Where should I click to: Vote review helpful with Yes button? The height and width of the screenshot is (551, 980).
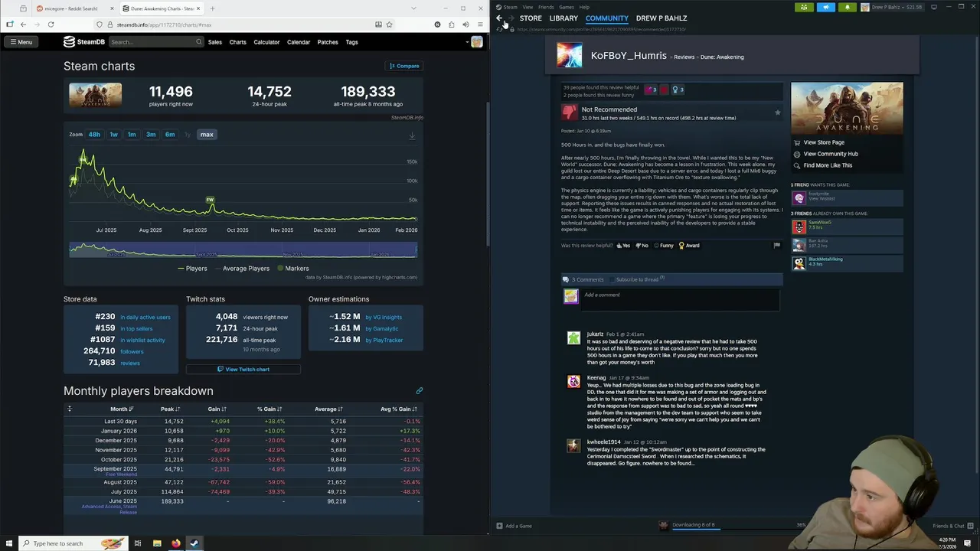click(x=623, y=246)
